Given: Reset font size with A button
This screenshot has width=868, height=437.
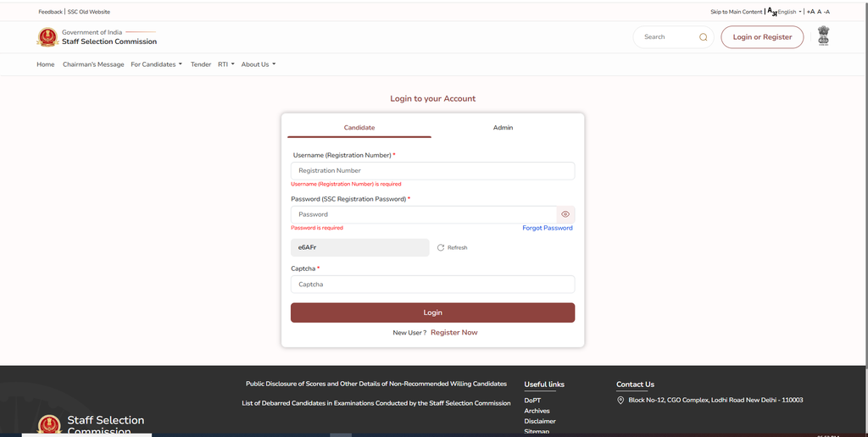Looking at the screenshot, I should tap(820, 12).
